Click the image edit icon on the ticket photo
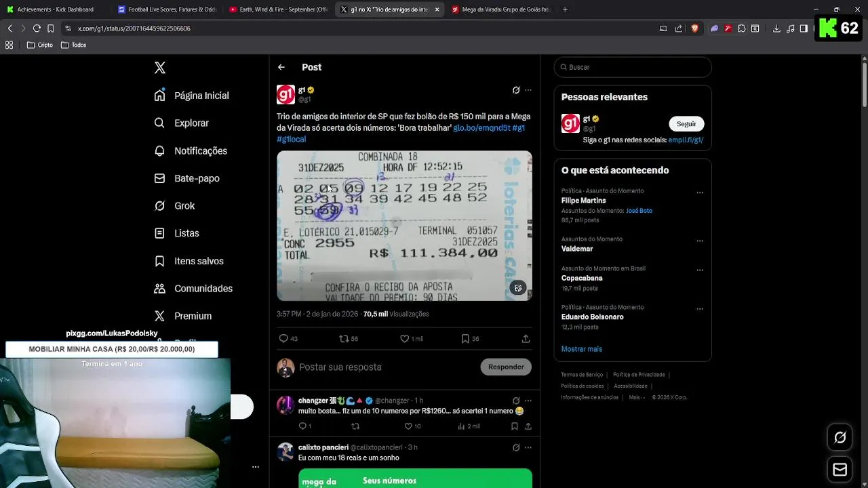The height and width of the screenshot is (488, 868). click(518, 288)
